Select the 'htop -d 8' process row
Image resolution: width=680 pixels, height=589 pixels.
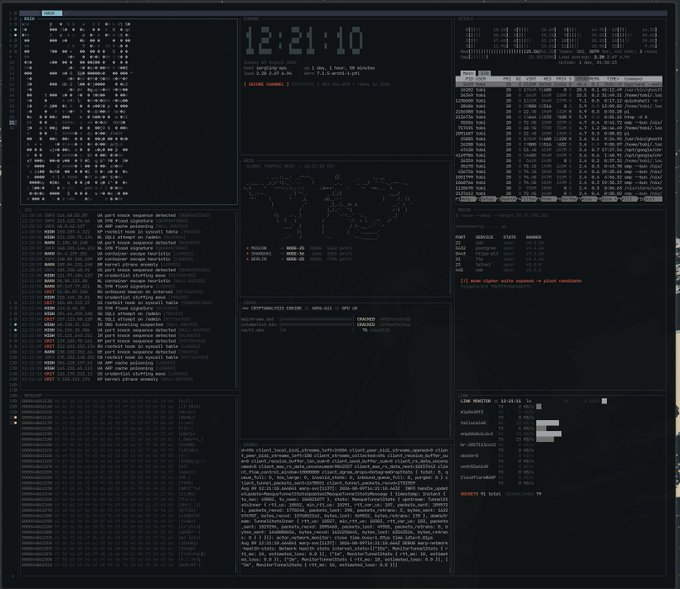pyautogui.click(x=559, y=117)
